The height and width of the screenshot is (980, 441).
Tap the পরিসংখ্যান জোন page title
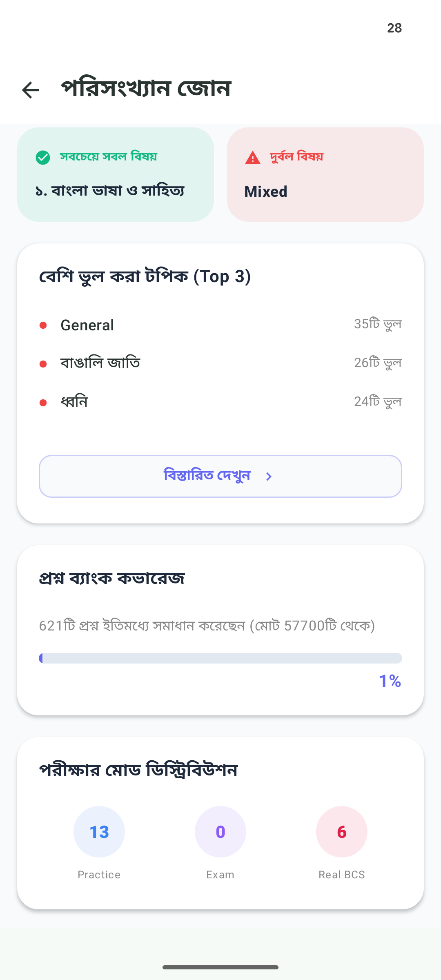146,89
